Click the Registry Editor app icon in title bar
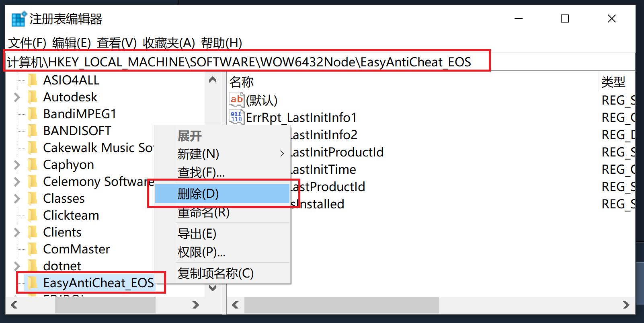The width and height of the screenshot is (644, 323). [18, 19]
